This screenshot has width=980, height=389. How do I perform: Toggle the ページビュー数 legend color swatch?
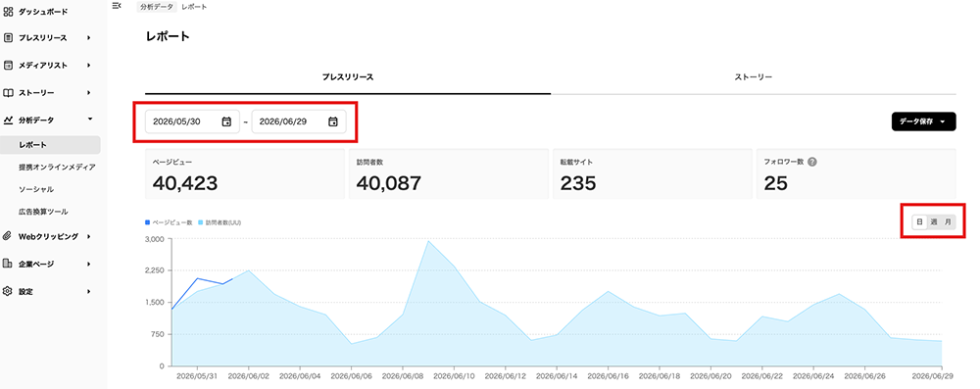point(148,222)
